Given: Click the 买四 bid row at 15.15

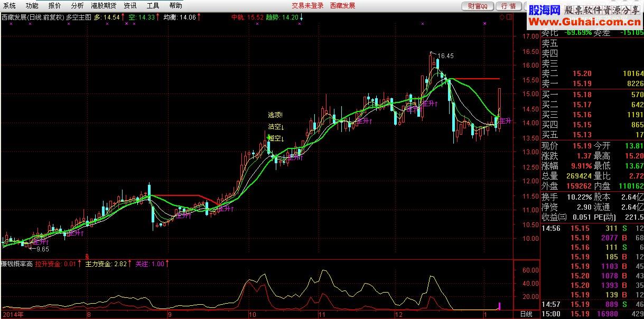Looking at the screenshot, I should [x=593, y=125].
